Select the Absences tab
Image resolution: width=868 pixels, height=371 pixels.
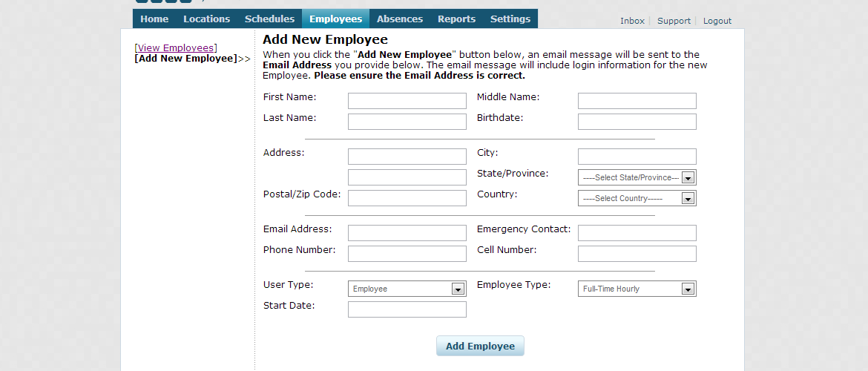[x=399, y=19]
